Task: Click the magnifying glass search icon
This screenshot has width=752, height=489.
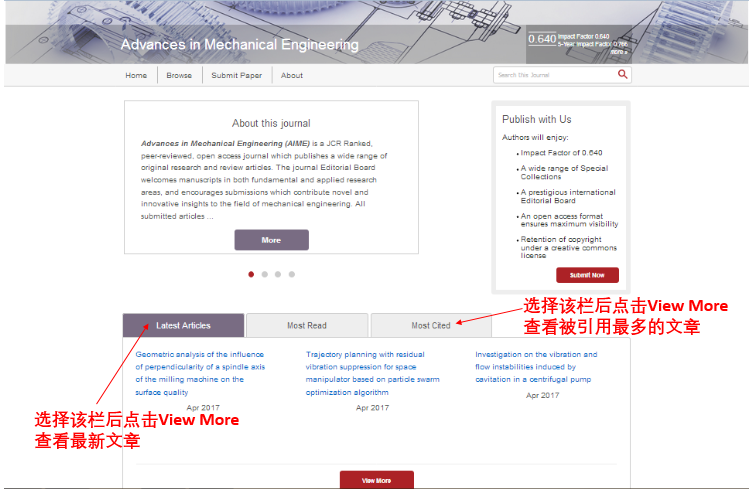Action: (x=622, y=75)
